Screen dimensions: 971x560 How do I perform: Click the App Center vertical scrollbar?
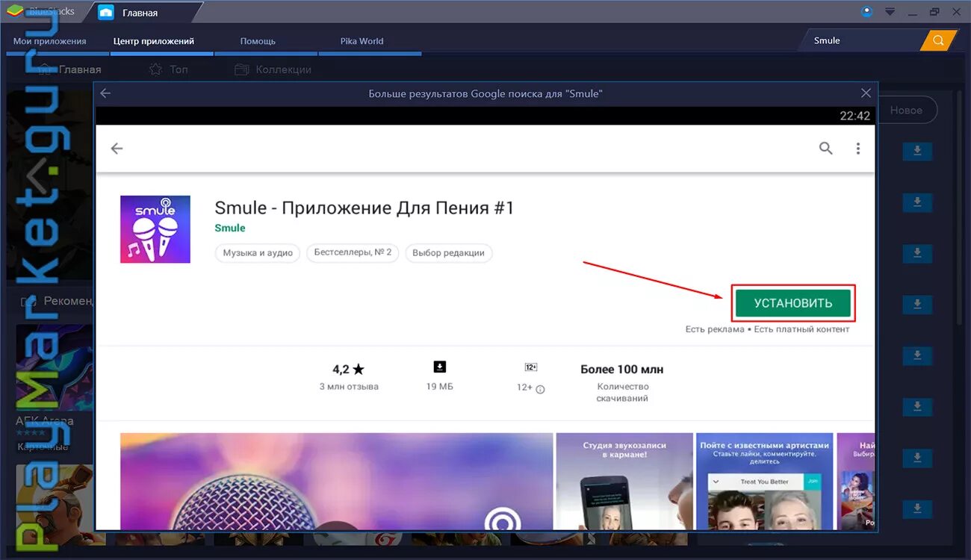point(960,209)
